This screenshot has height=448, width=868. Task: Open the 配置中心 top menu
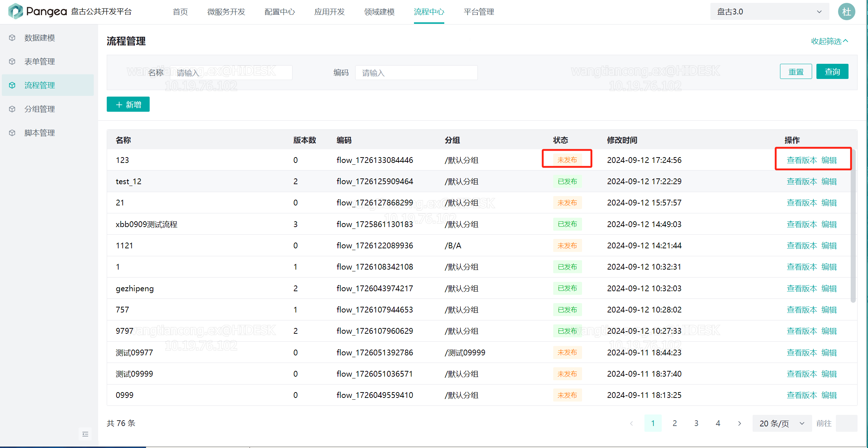[279, 12]
